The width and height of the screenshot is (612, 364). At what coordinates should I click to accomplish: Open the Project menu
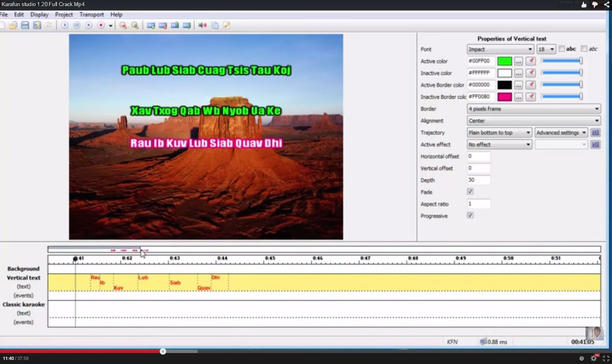(x=64, y=14)
